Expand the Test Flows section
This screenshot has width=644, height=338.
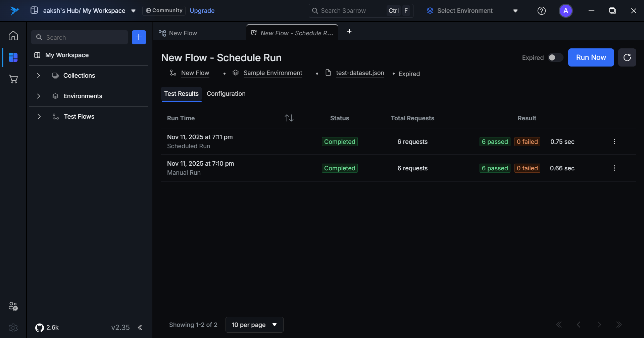pyautogui.click(x=39, y=117)
